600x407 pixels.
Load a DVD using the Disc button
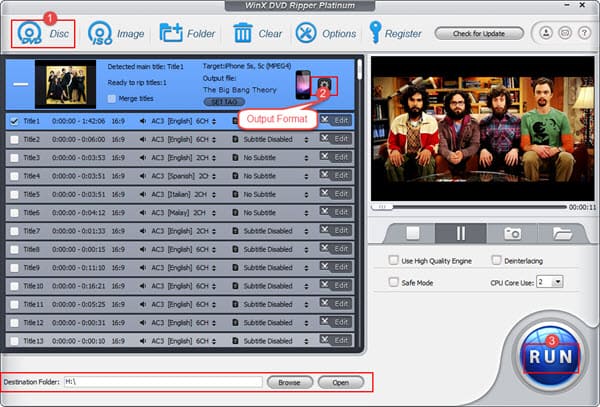(x=43, y=34)
